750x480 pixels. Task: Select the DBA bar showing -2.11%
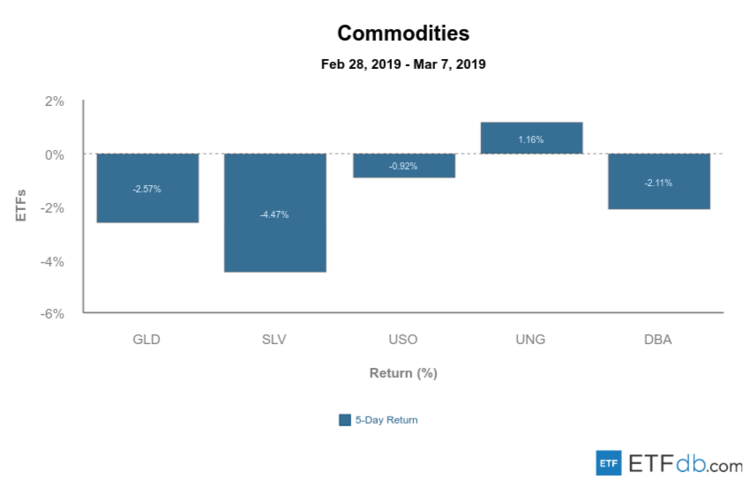pyautogui.click(x=659, y=181)
